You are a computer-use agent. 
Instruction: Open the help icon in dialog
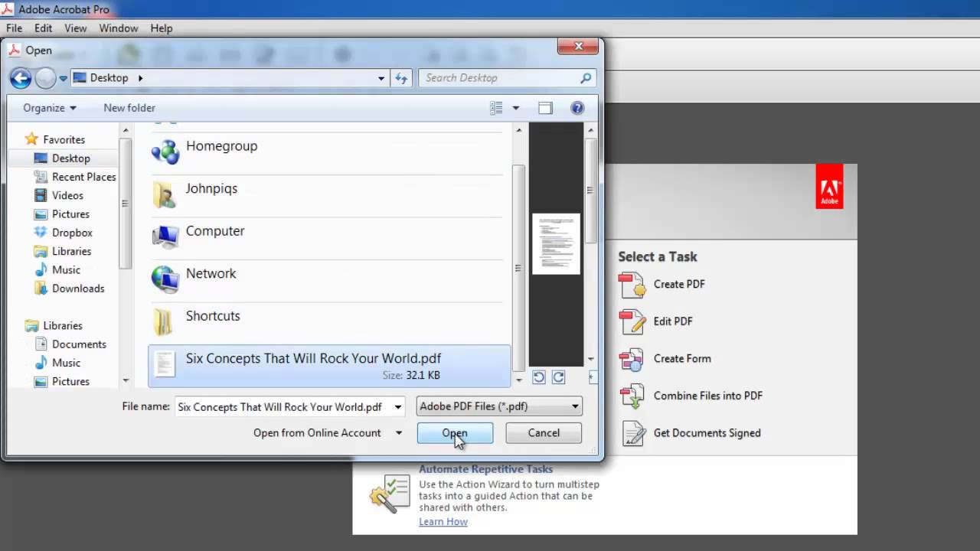pos(577,108)
